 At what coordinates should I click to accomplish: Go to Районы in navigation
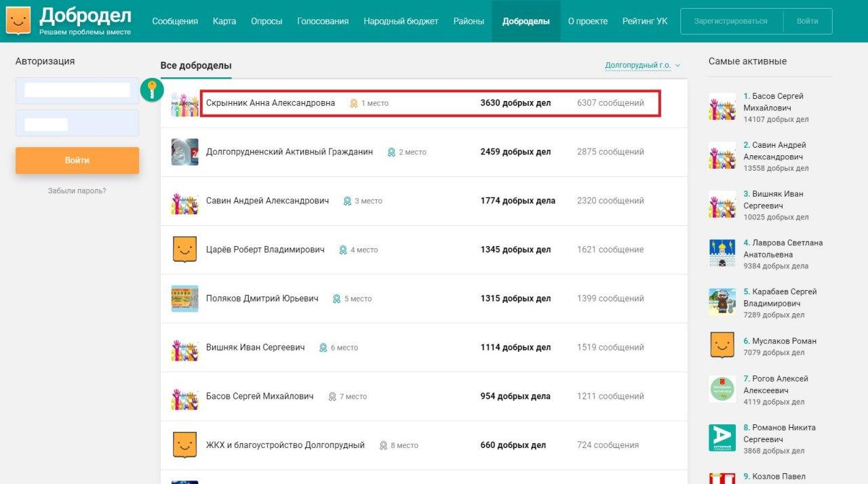click(x=469, y=21)
